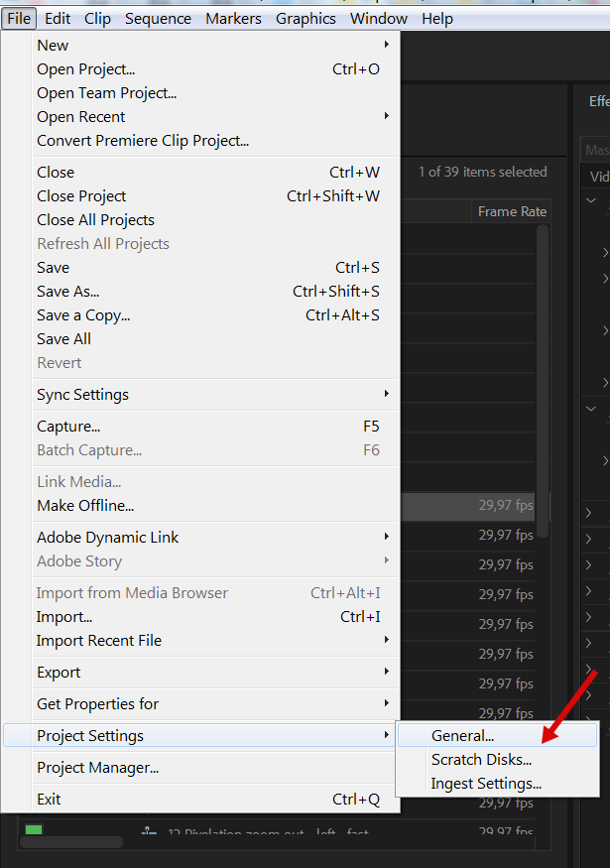Open the Edit menu
Image resolution: width=610 pixels, height=868 pixels.
58,19
